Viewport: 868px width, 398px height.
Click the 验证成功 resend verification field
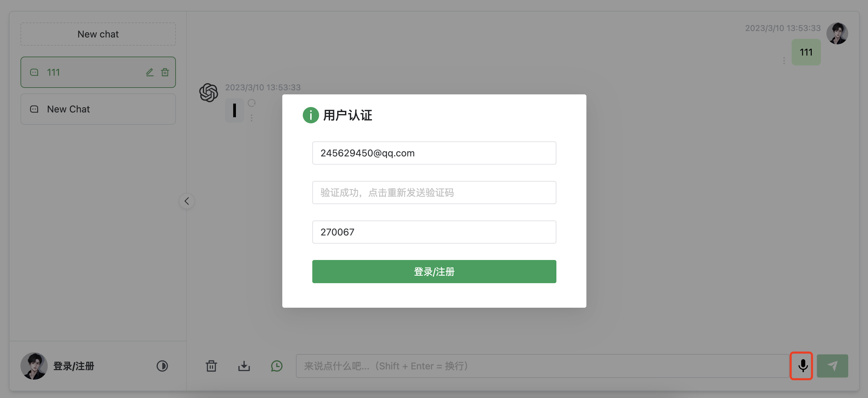click(434, 193)
